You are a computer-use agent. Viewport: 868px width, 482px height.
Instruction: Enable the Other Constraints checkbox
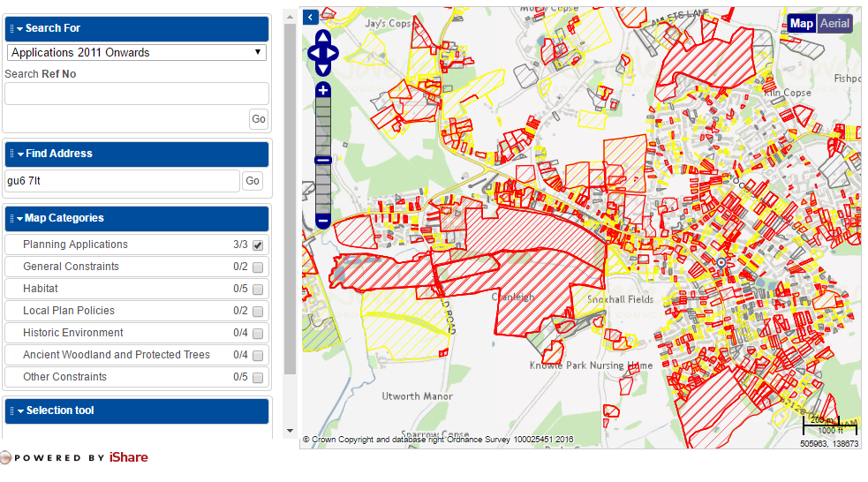coord(258,378)
